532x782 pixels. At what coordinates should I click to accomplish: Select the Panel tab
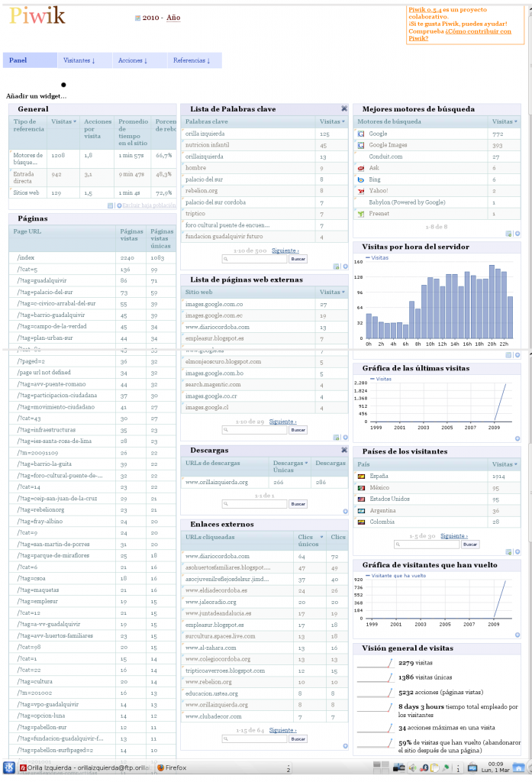point(18,60)
